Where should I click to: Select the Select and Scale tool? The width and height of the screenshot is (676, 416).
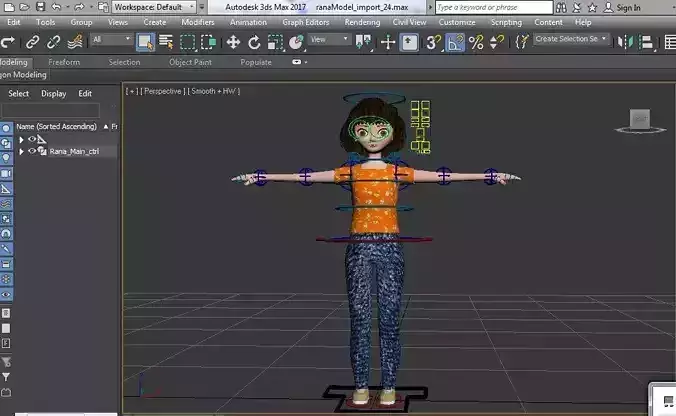[x=275, y=42]
